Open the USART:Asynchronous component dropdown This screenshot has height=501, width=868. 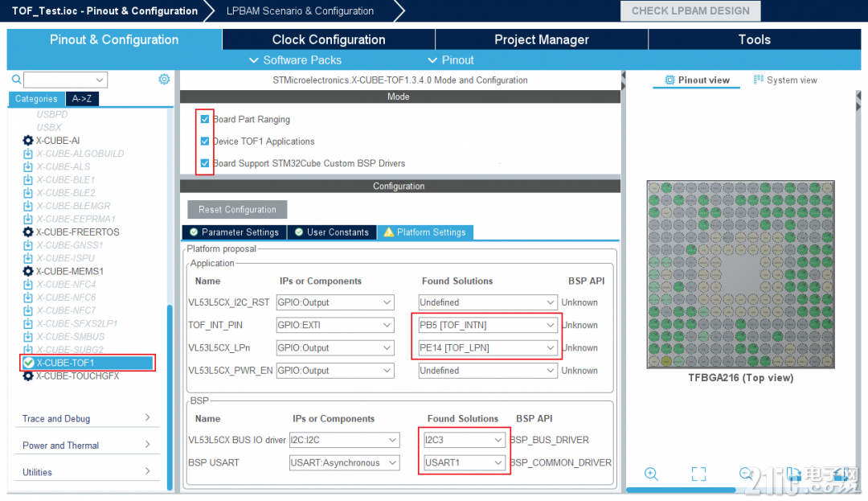(344, 463)
